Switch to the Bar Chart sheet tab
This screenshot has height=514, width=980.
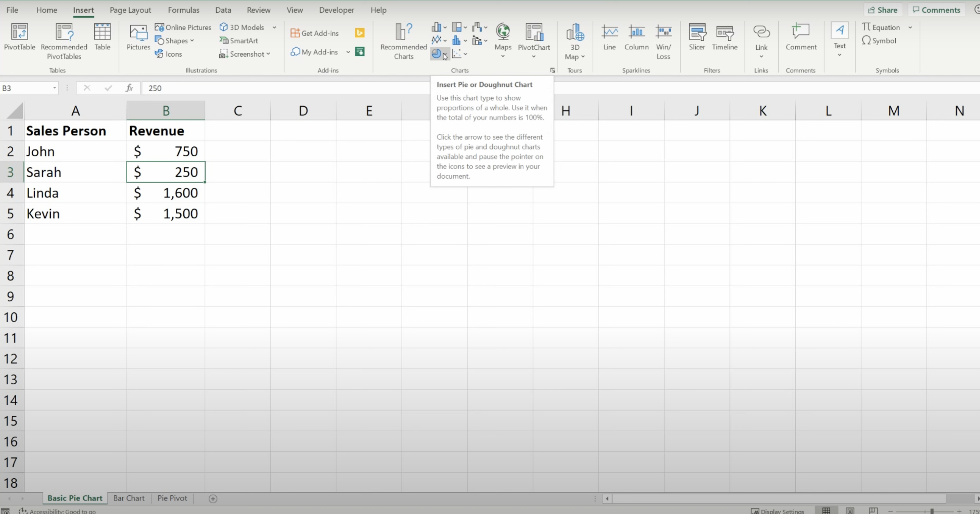pos(129,498)
